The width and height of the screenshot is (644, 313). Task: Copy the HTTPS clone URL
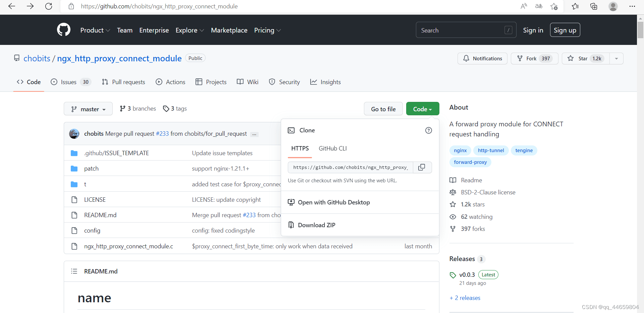click(x=422, y=167)
